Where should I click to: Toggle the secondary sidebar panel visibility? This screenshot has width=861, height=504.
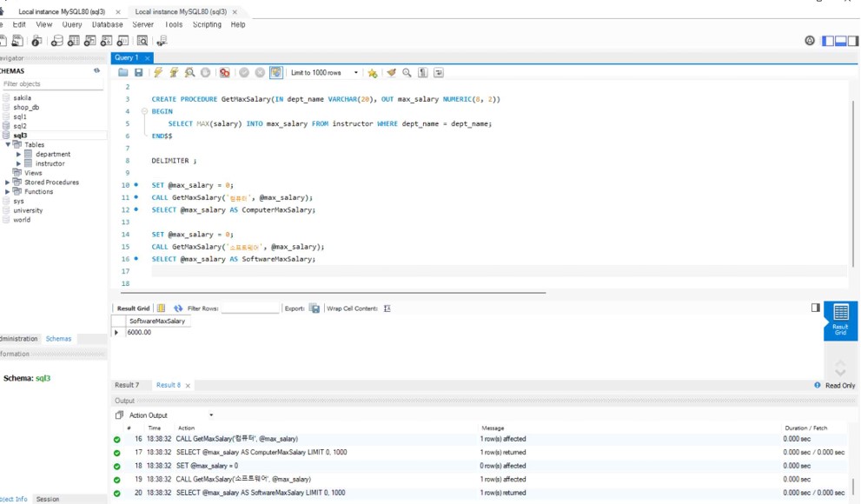coord(853,41)
